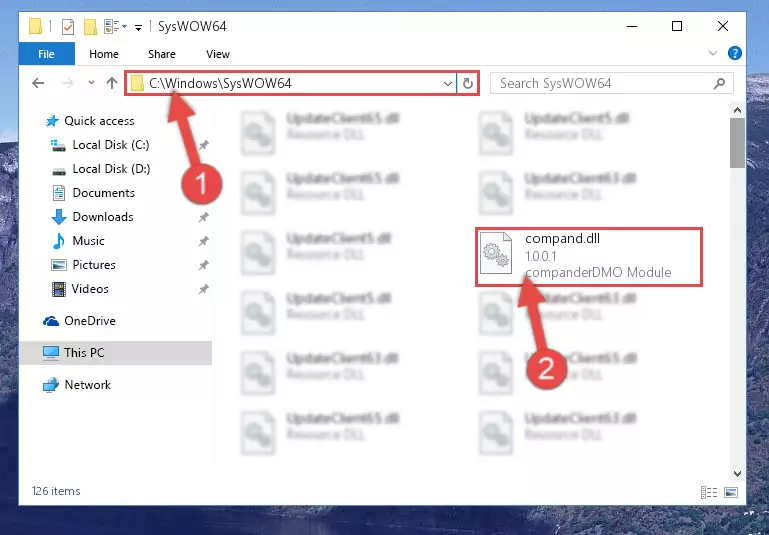
Task: Click the OneDrive cloud icon
Action: click(x=51, y=321)
